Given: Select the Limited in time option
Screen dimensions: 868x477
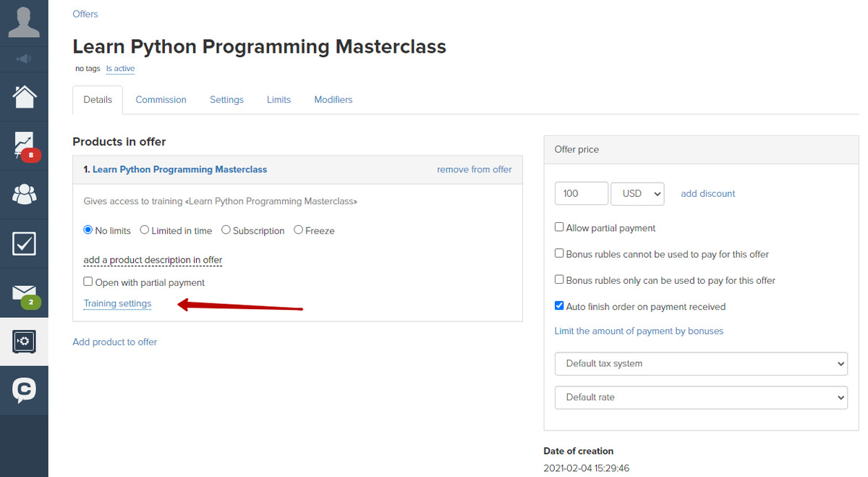Looking at the screenshot, I should (145, 230).
